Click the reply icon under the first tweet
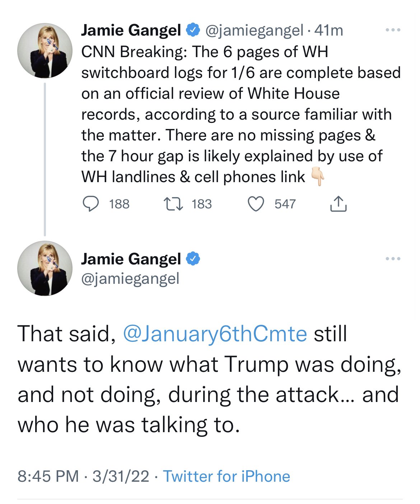Viewport: 420px width, 504px height. (x=91, y=204)
